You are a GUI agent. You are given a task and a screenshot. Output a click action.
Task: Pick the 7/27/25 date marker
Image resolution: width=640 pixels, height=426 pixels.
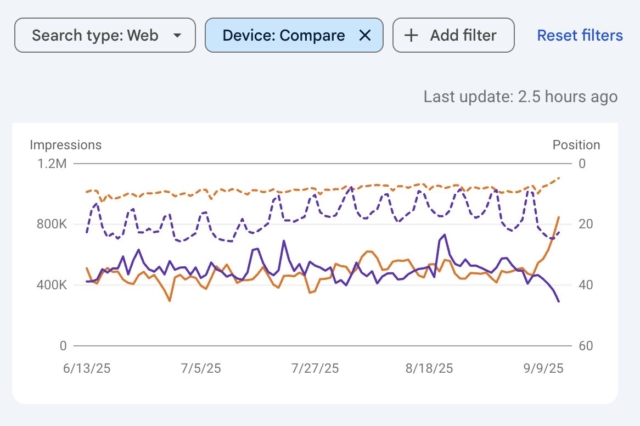click(316, 368)
